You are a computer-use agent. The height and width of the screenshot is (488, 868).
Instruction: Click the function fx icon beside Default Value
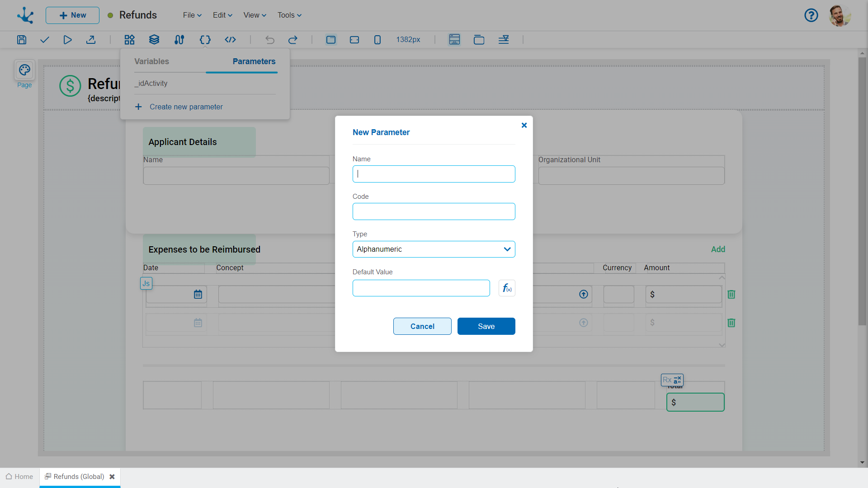(507, 288)
